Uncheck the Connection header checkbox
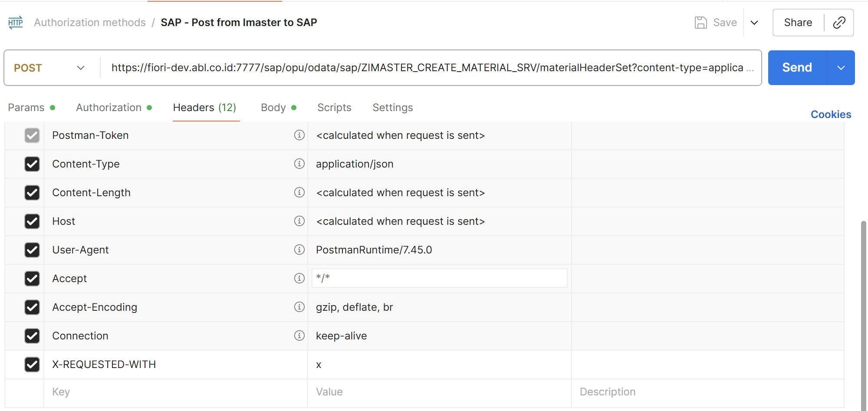 click(32, 336)
